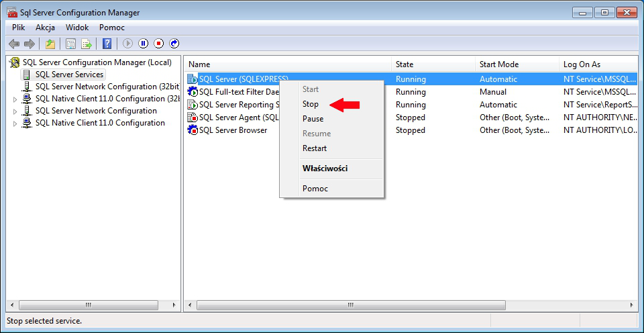Select the SQL Server Browser row name
Screen dimensions: 644x333
(233, 130)
